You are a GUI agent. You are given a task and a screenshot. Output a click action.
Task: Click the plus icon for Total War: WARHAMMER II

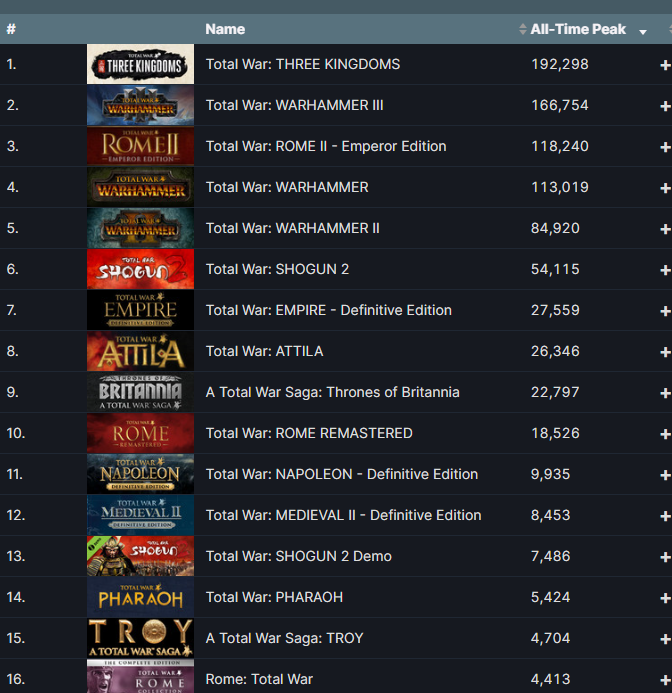click(x=666, y=229)
